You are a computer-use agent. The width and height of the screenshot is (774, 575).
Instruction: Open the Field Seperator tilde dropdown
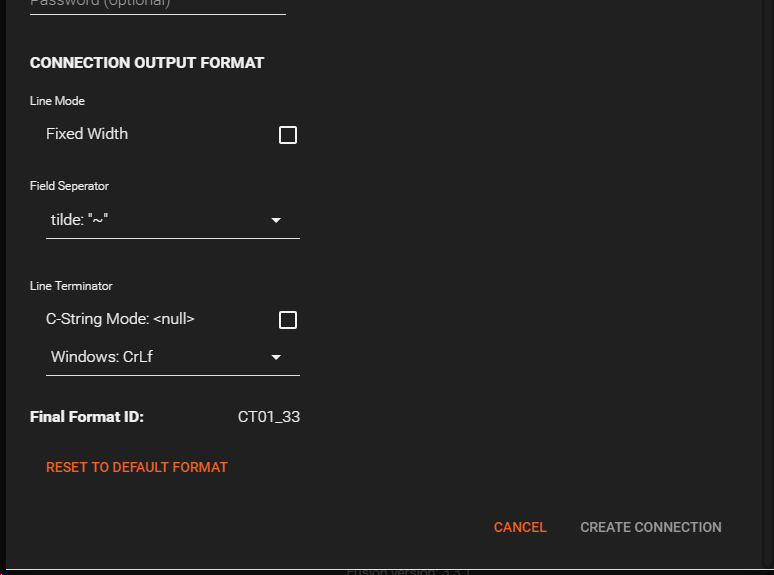pyautogui.click(x=173, y=220)
